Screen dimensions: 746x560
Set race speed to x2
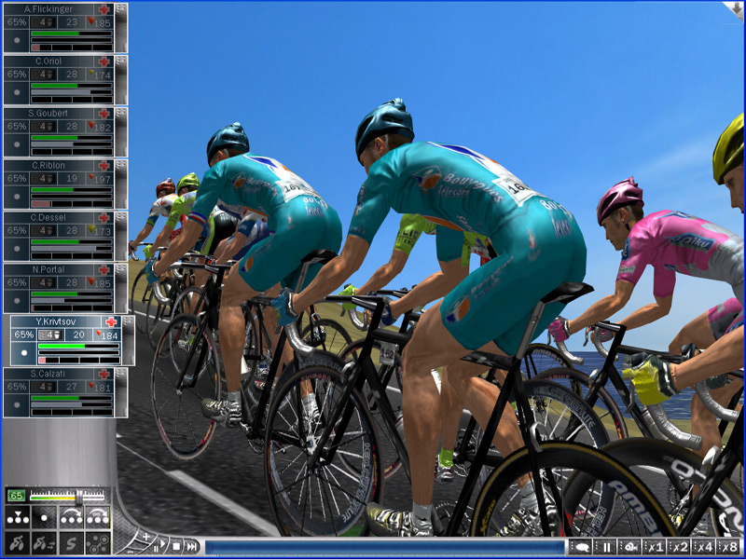680,548
